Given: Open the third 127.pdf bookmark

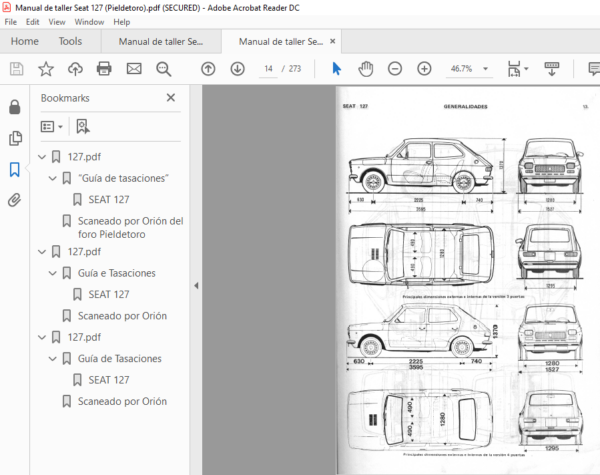Looking at the screenshot, I should [x=84, y=338].
